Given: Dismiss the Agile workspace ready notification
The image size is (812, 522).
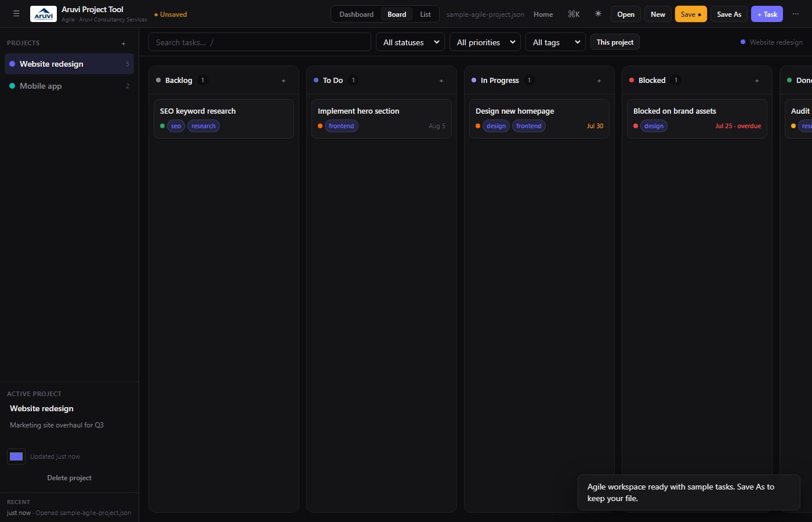Looking at the screenshot, I should pos(689,492).
